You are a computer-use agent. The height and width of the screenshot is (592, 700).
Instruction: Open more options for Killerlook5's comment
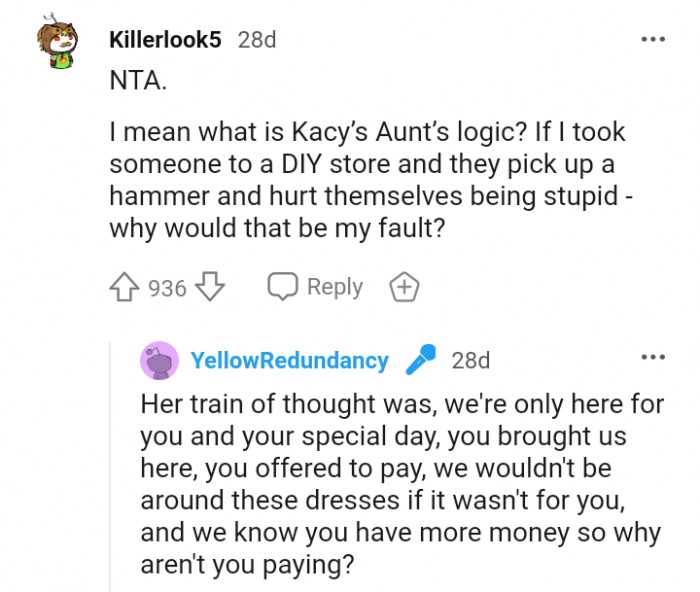653,40
